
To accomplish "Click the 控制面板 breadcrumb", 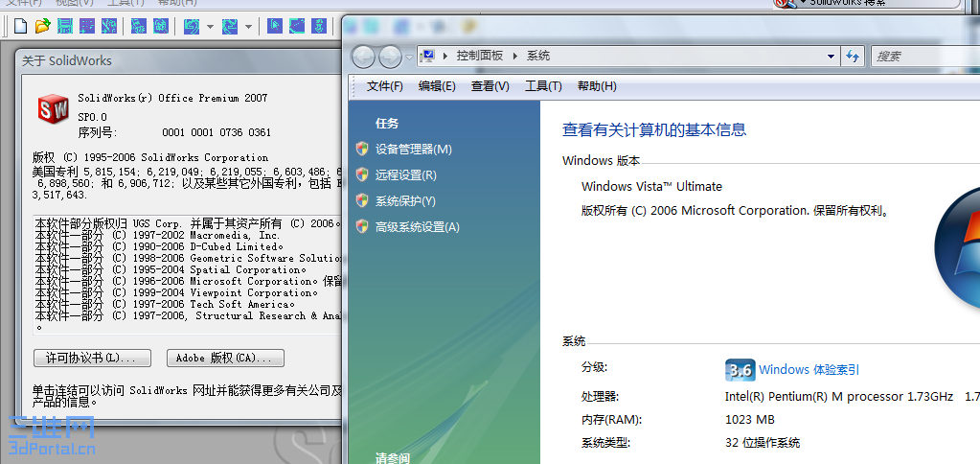I will click(479, 56).
